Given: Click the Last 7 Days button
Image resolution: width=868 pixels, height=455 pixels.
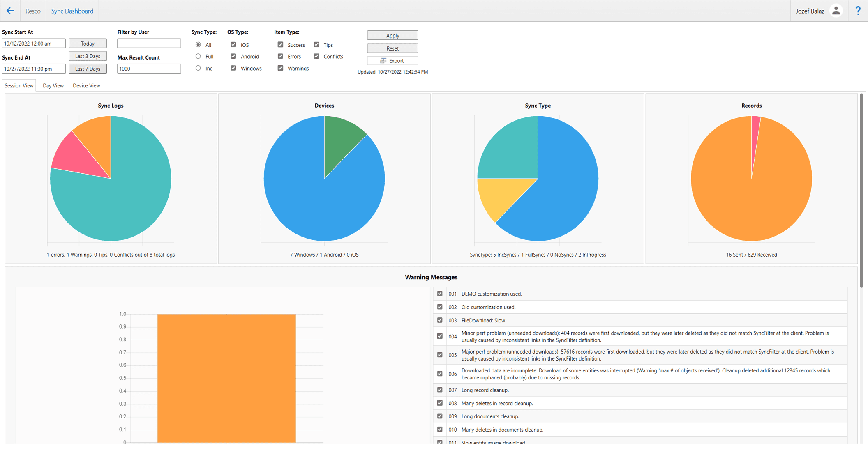Looking at the screenshot, I should (87, 68).
